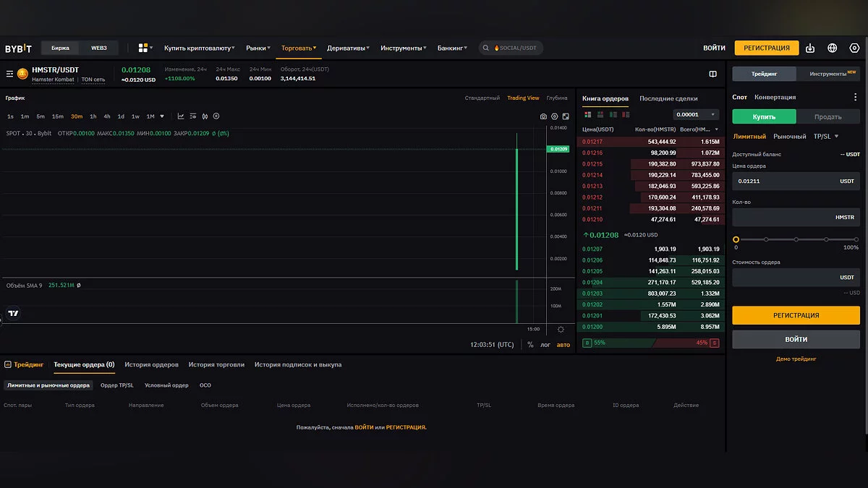868x488 pixels.
Task: Take a chart snapshot with camera icon
Action: [x=543, y=116]
